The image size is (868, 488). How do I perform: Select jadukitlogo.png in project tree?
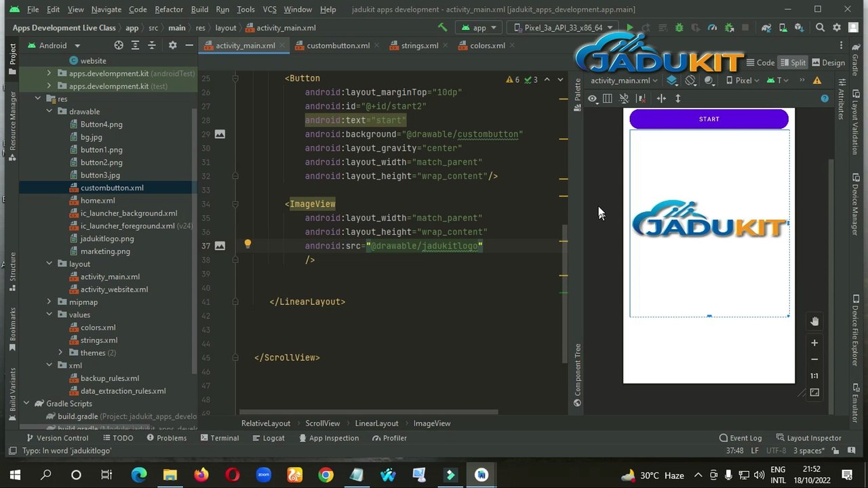click(x=107, y=239)
